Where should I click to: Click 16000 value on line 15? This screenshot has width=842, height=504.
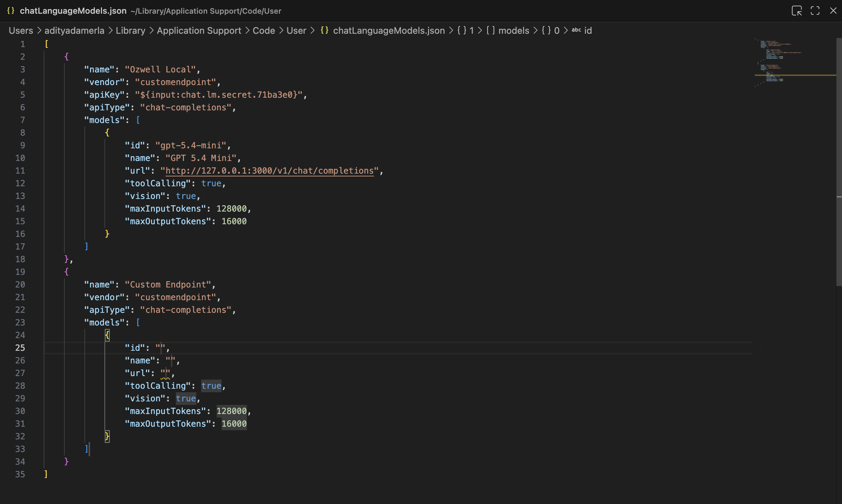[234, 221]
